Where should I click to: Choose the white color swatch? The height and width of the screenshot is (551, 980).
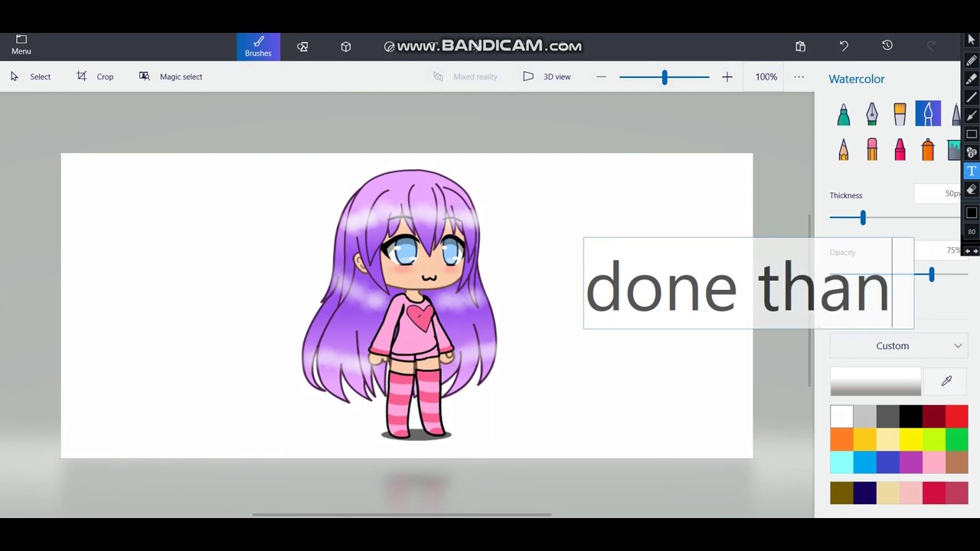point(841,416)
